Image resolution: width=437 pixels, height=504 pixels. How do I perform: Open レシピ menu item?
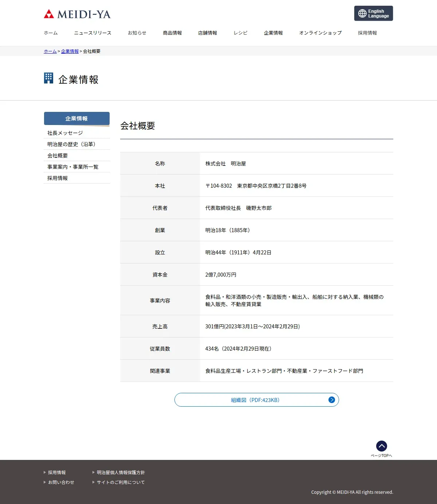pos(240,33)
